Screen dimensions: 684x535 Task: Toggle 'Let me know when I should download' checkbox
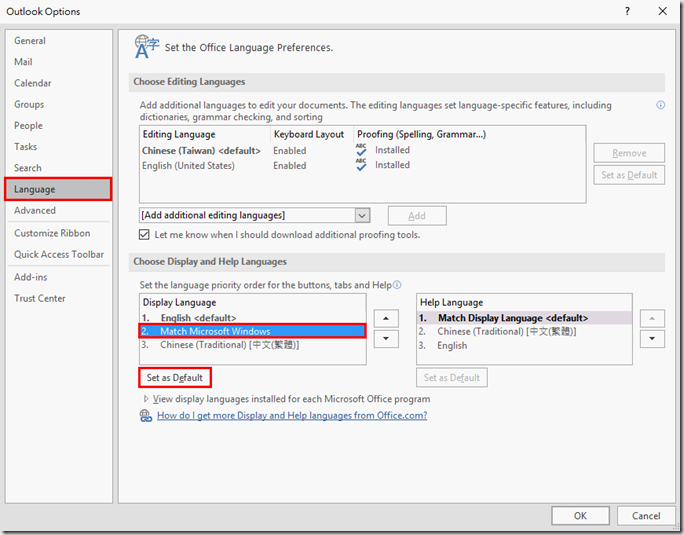(x=146, y=235)
